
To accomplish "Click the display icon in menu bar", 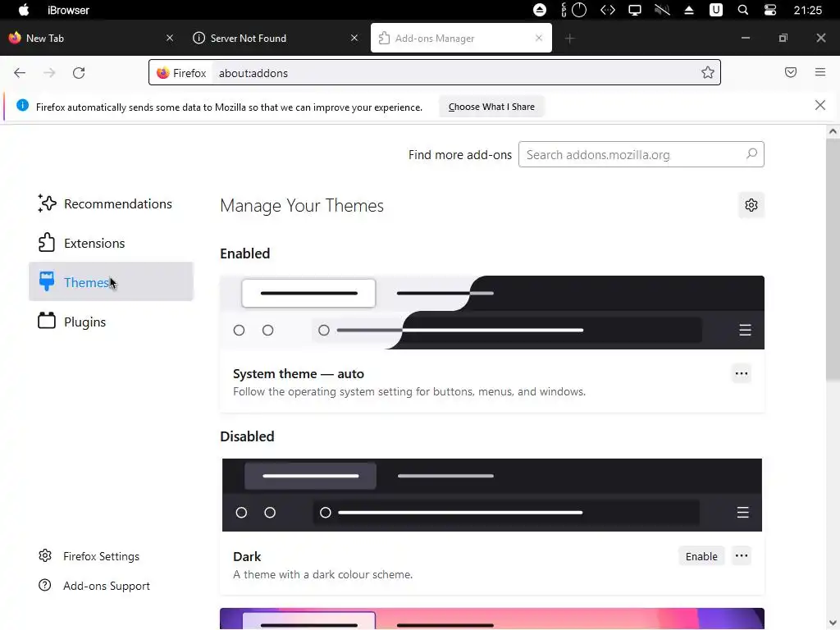I will [635, 10].
